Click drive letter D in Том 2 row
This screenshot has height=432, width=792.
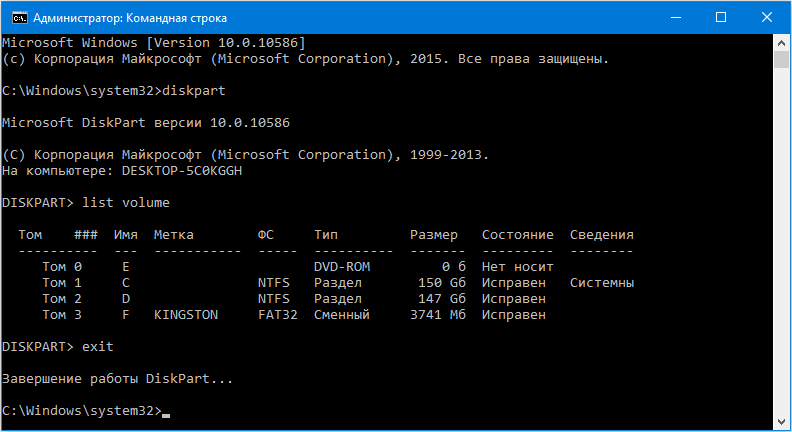click(x=125, y=299)
